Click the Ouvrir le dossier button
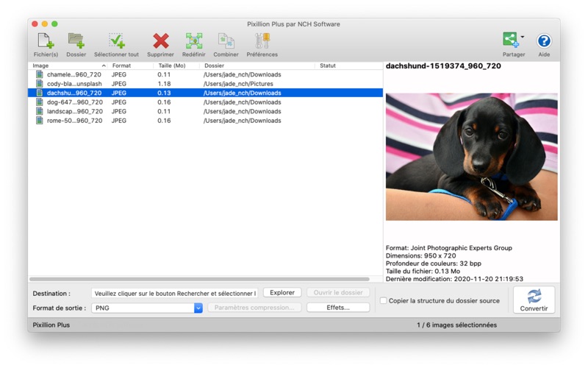Image resolution: width=588 pixels, height=368 pixels. pos(338,292)
